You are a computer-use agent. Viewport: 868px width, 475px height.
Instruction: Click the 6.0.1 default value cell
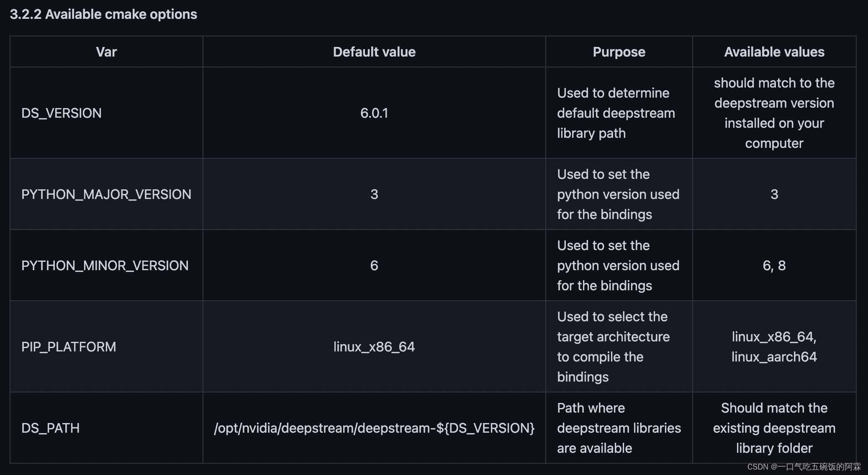tap(374, 113)
